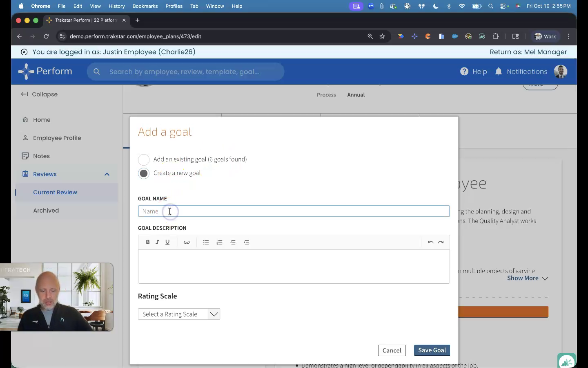
Task: Collapse the sidebar
Action: pyautogui.click(x=39, y=94)
